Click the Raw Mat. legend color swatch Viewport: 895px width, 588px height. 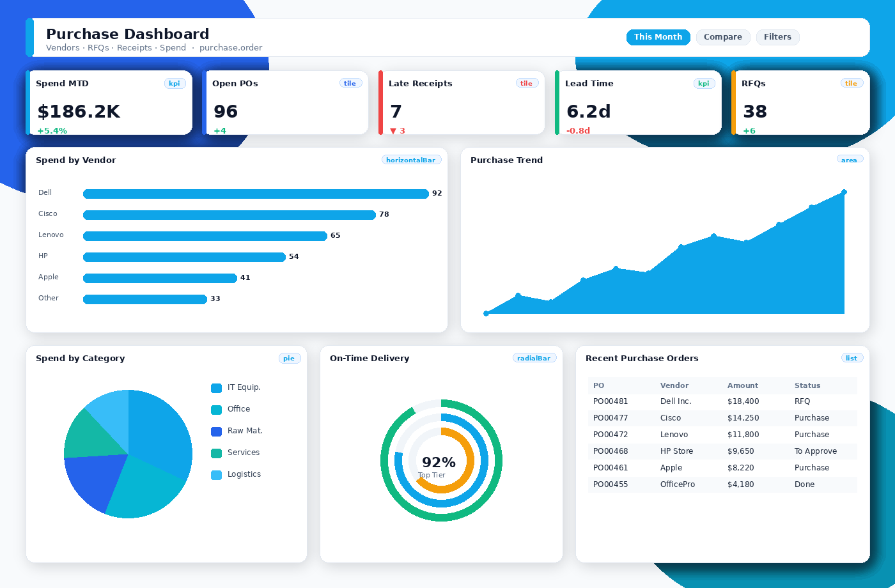(216, 431)
